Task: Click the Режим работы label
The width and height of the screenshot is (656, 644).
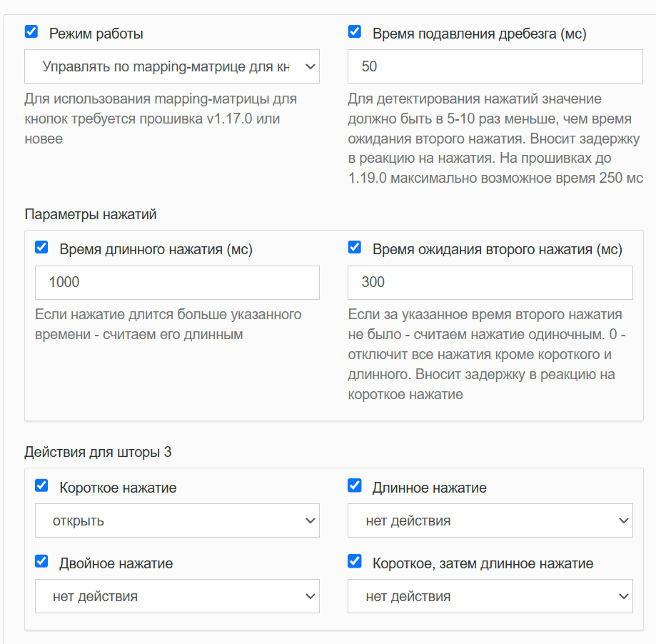Action: 96,34
